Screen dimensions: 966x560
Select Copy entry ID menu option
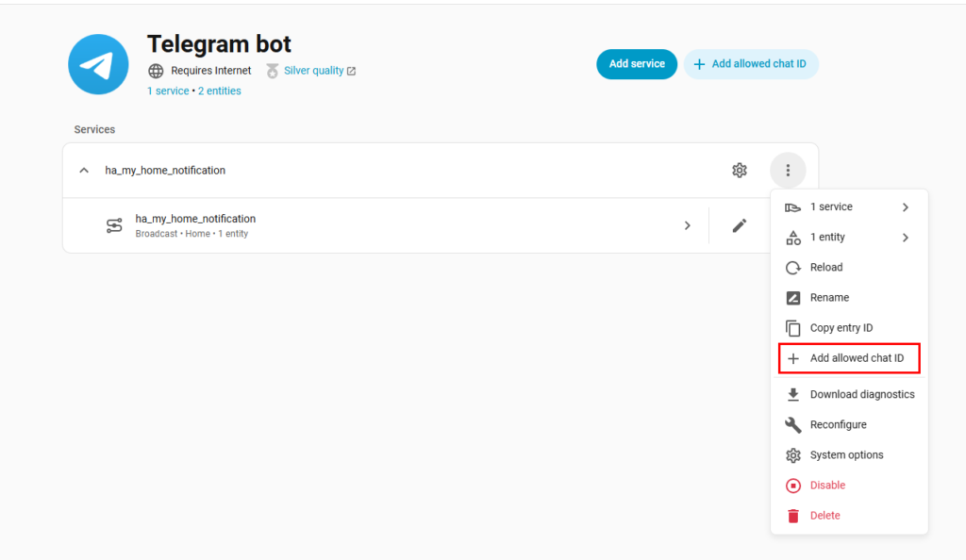click(841, 328)
